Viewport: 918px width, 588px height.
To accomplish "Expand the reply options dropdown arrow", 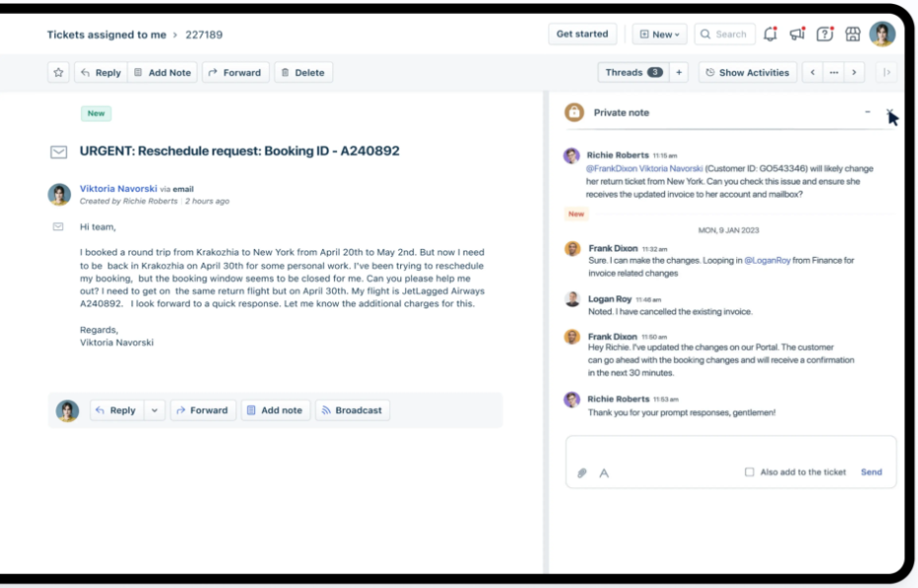I will point(154,410).
